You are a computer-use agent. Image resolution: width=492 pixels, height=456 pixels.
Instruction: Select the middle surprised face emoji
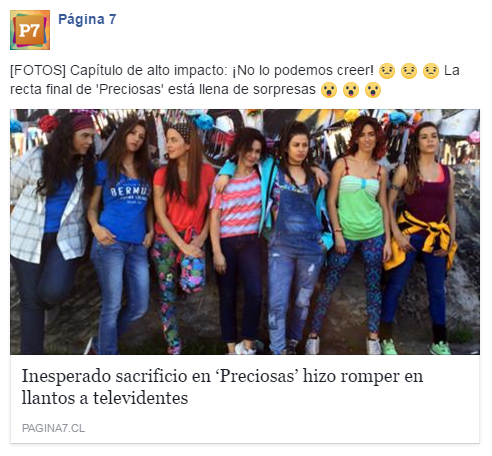[x=351, y=90]
